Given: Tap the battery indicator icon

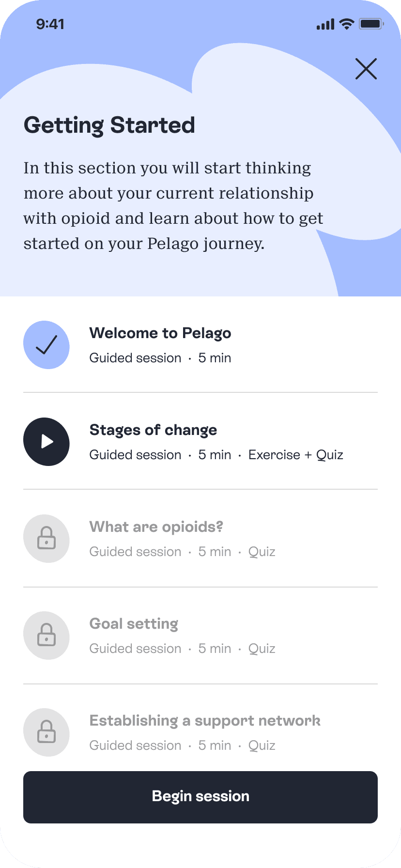Looking at the screenshot, I should tap(371, 24).
